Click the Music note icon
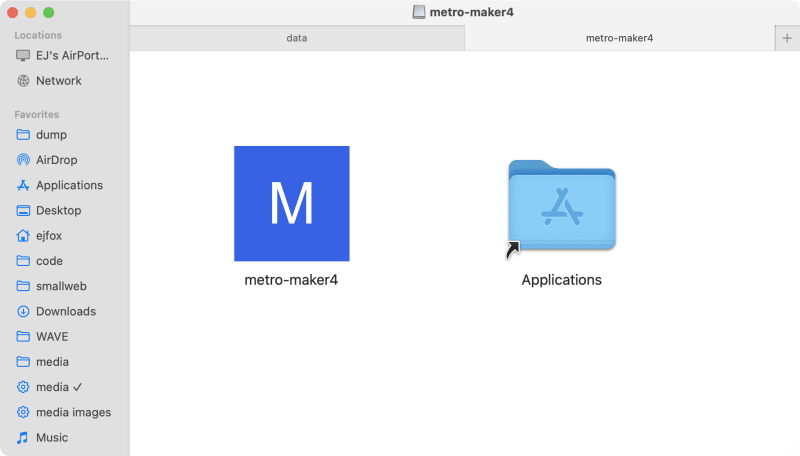800x456 pixels. click(23, 438)
